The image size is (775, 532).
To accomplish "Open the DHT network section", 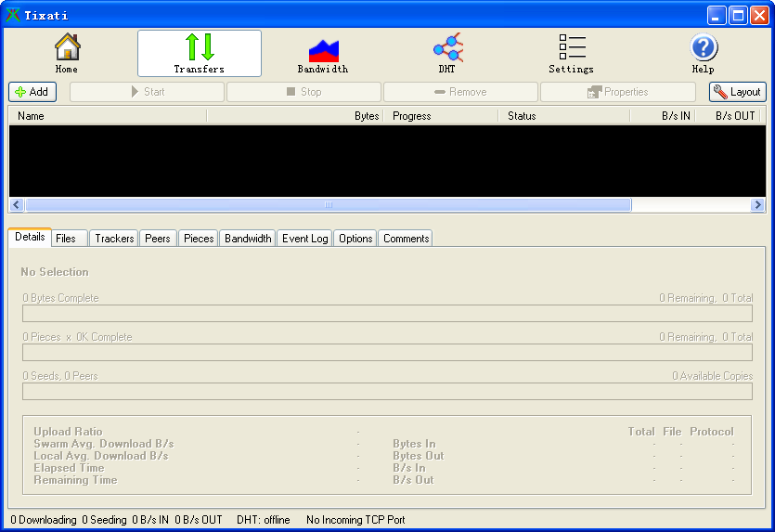I will [447, 54].
